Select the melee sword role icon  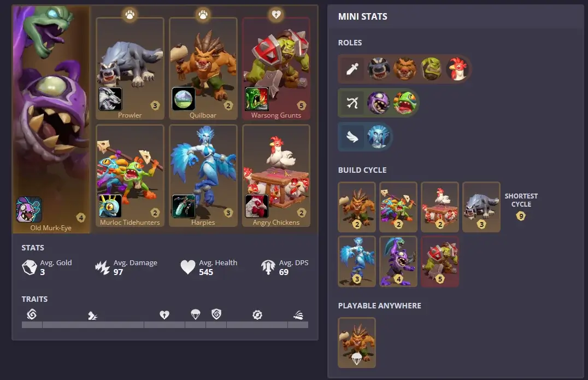click(x=352, y=69)
